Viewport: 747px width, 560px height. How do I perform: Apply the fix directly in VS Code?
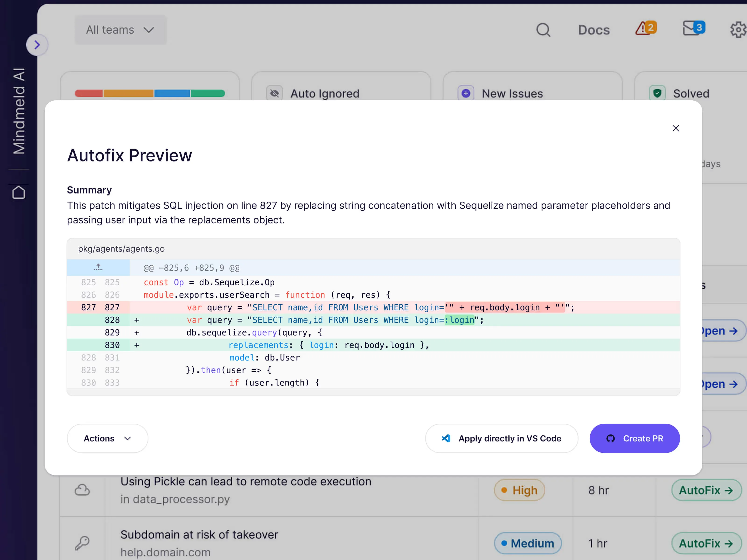(502, 438)
